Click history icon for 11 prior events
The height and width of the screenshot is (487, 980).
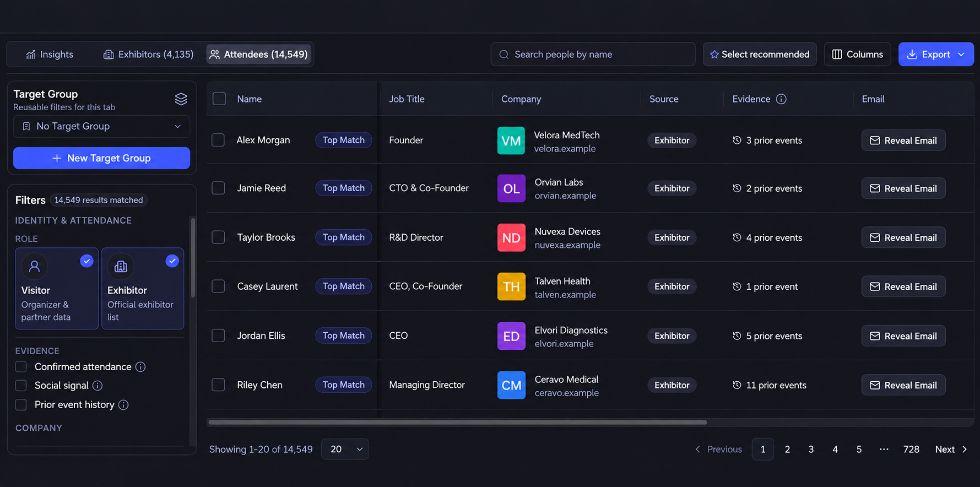tap(737, 385)
